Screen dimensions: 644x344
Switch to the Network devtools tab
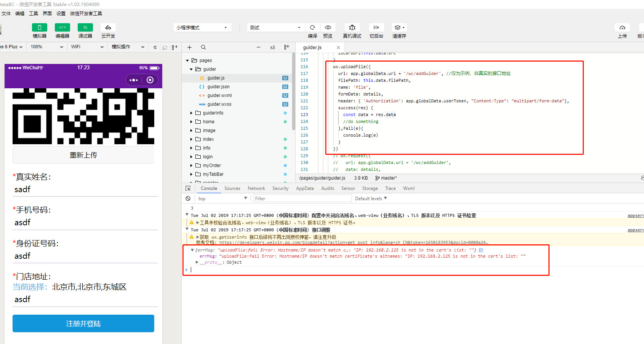256,188
